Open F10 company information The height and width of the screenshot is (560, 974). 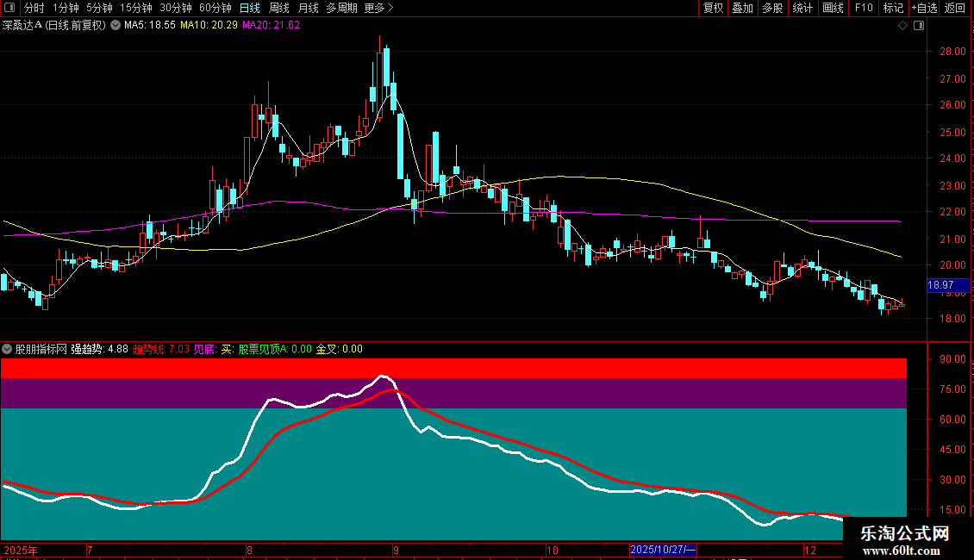pos(864,8)
